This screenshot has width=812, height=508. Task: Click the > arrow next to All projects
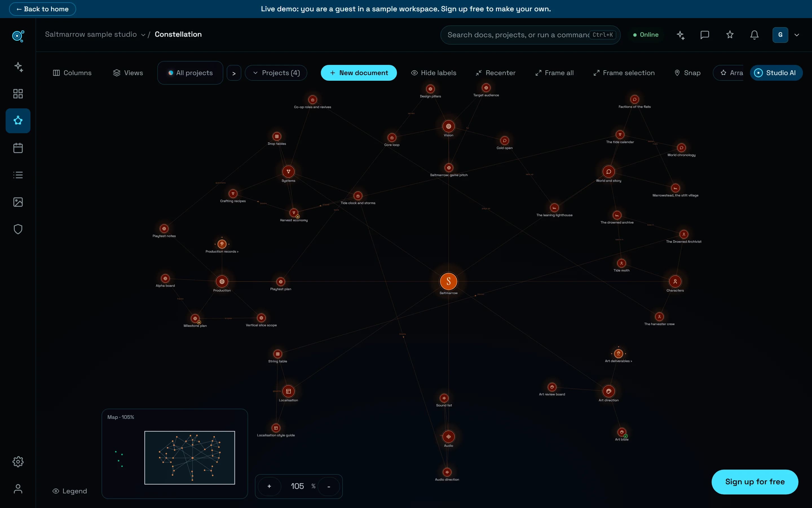click(234, 73)
